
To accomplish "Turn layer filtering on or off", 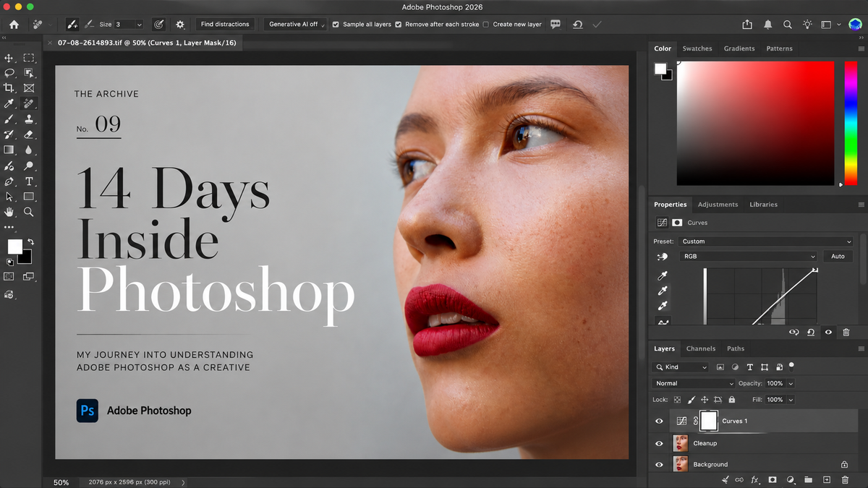I will pos(792,366).
